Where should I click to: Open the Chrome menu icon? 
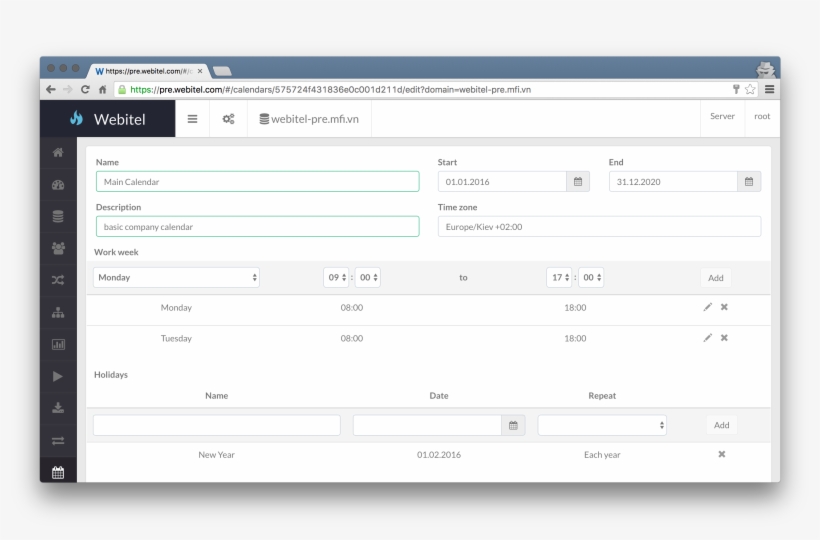(x=769, y=89)
